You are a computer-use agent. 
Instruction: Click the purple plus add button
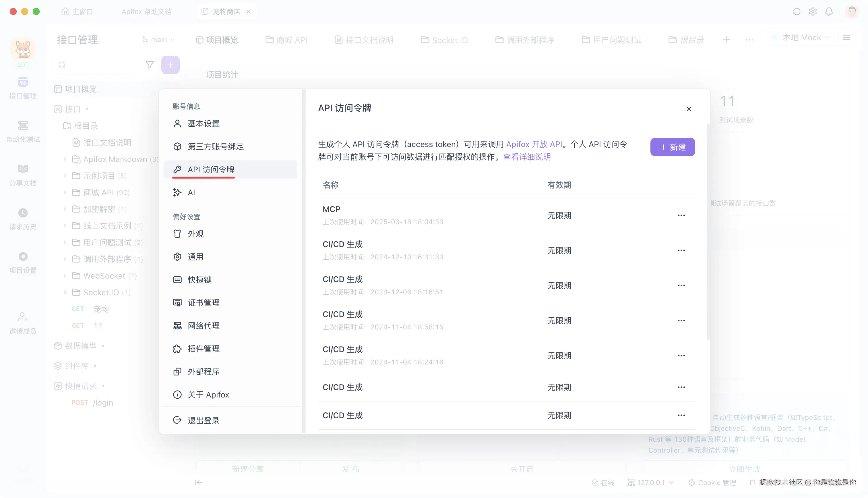tap(170, 65)
